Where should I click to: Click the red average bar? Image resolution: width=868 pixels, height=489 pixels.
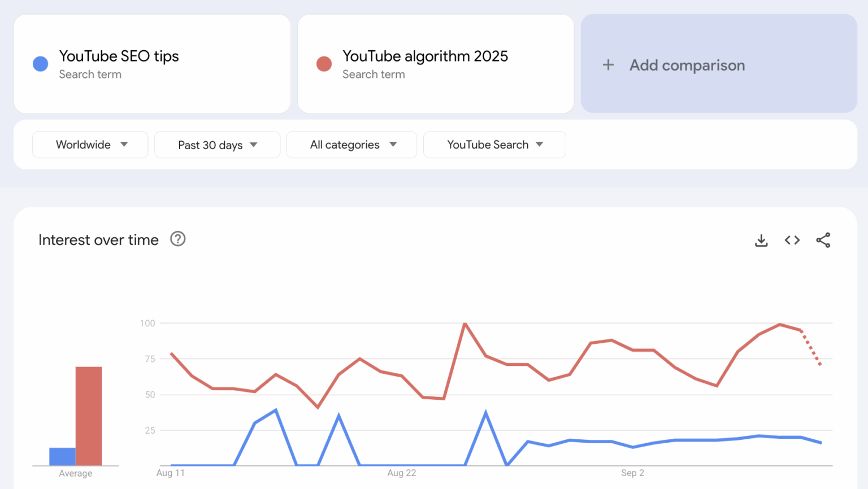coord(89,416)
